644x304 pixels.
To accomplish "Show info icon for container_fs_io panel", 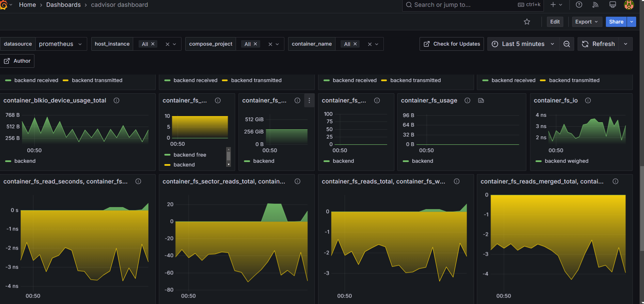I will (588, 100).
